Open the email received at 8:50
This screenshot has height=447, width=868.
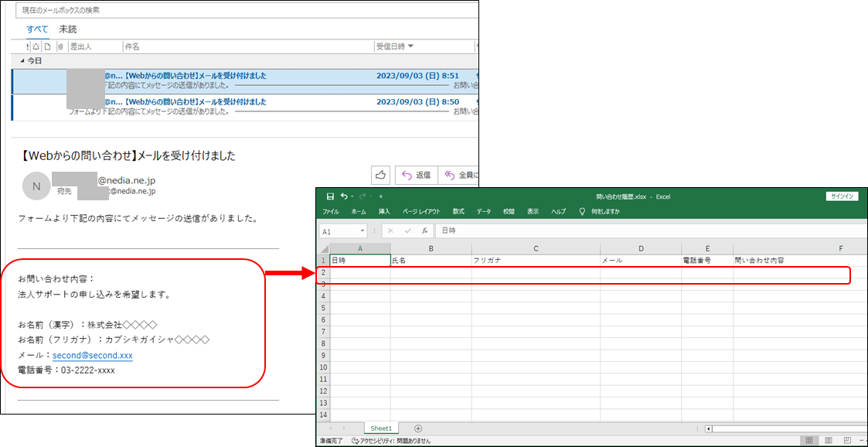[x=245, y=107]
